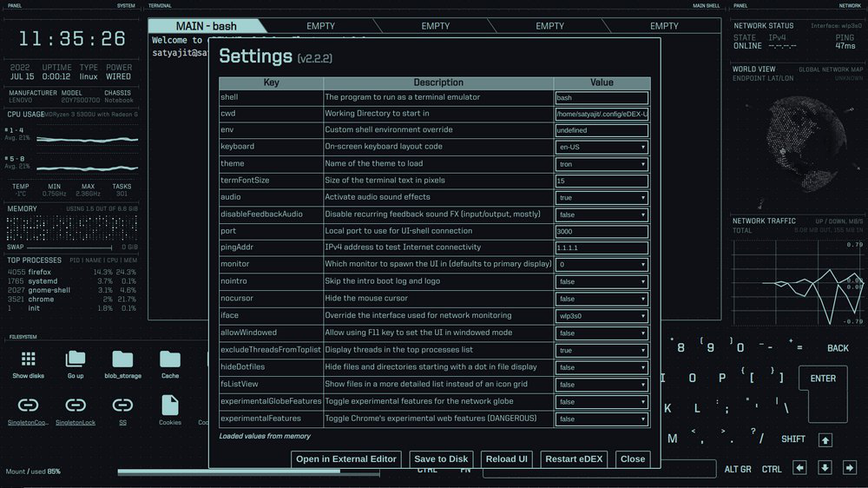Open the excludeThreadsFromToplist dropdown

click(x=602, y=351)
